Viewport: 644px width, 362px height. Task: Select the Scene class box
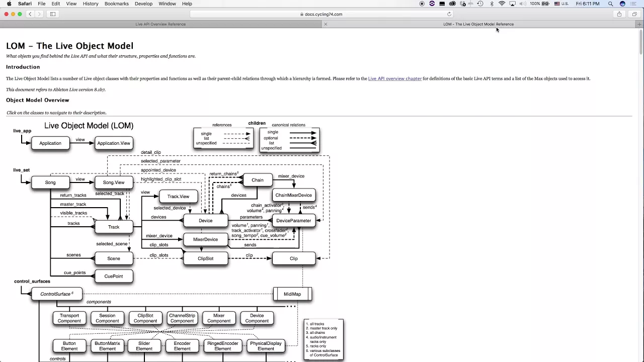coord(114,258)
